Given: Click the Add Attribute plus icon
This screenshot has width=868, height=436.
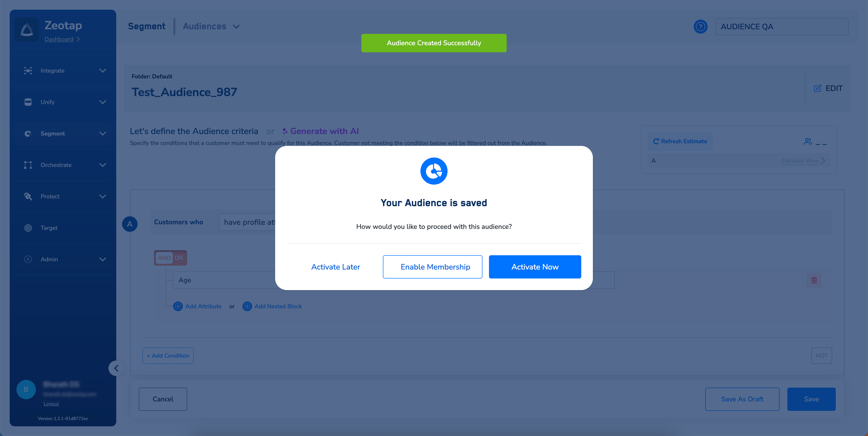Looking at the screenshot, I should (x=178, y=306).
